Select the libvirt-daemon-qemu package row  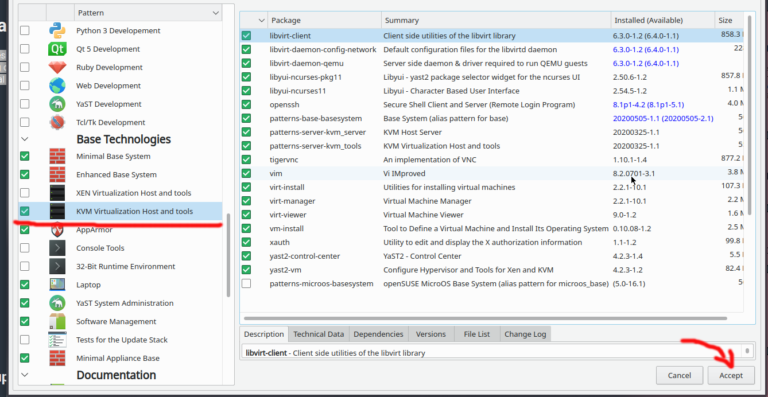click(492, 63)
